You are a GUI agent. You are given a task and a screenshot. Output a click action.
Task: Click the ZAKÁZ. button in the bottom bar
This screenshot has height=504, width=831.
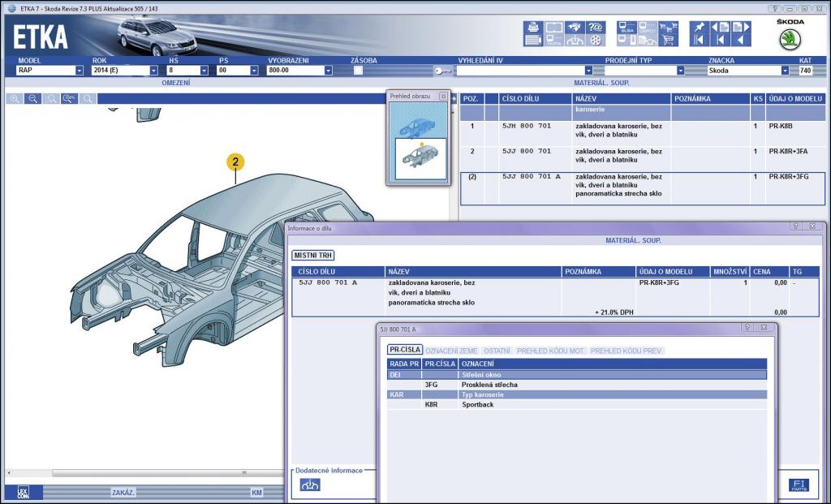123,493
